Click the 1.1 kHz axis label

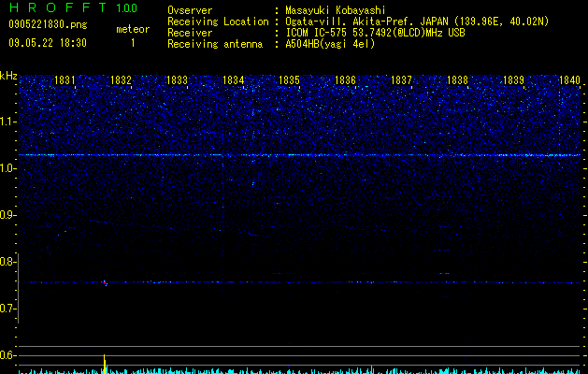8,122
